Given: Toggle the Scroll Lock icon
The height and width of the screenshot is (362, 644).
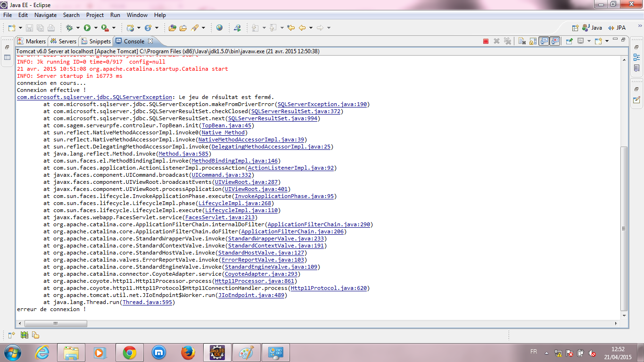Looking at the screenshot, I should 533,41.
